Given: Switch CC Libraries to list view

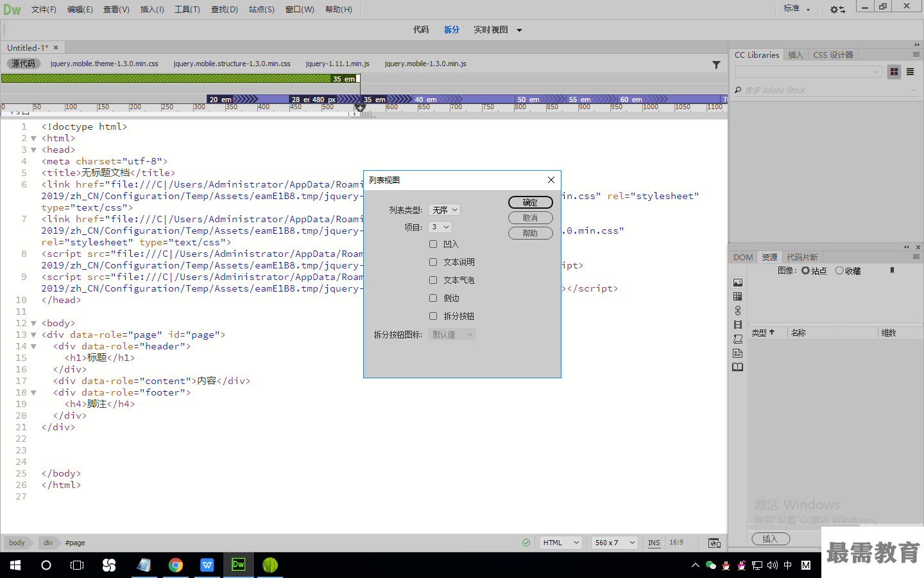Looking at the screenshot, I should [x=910, y=72].
